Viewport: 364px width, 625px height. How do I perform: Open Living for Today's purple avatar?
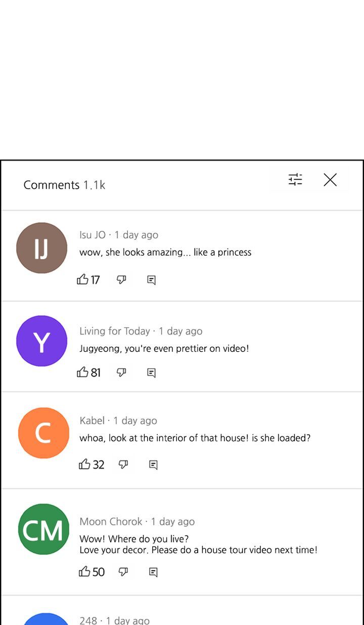point(41,341)
